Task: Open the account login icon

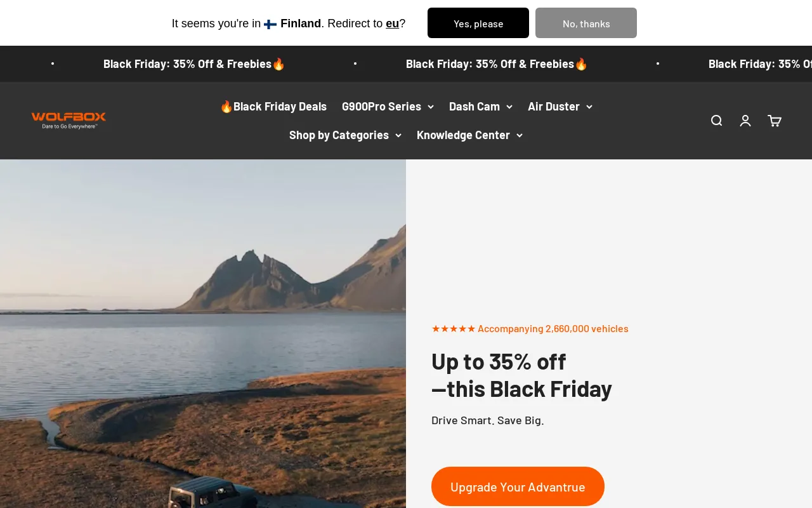Action: coord(745,121)
